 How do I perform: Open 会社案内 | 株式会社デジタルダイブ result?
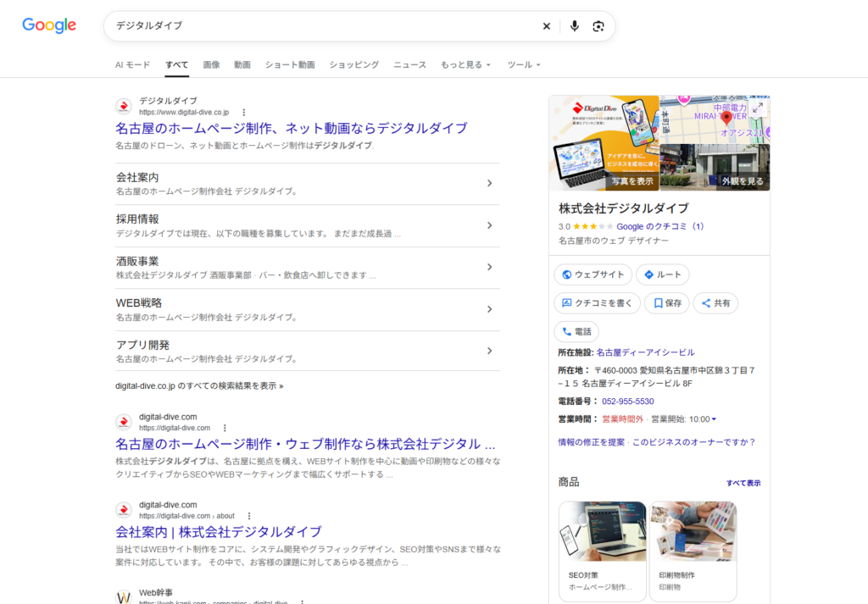[218, 532]
